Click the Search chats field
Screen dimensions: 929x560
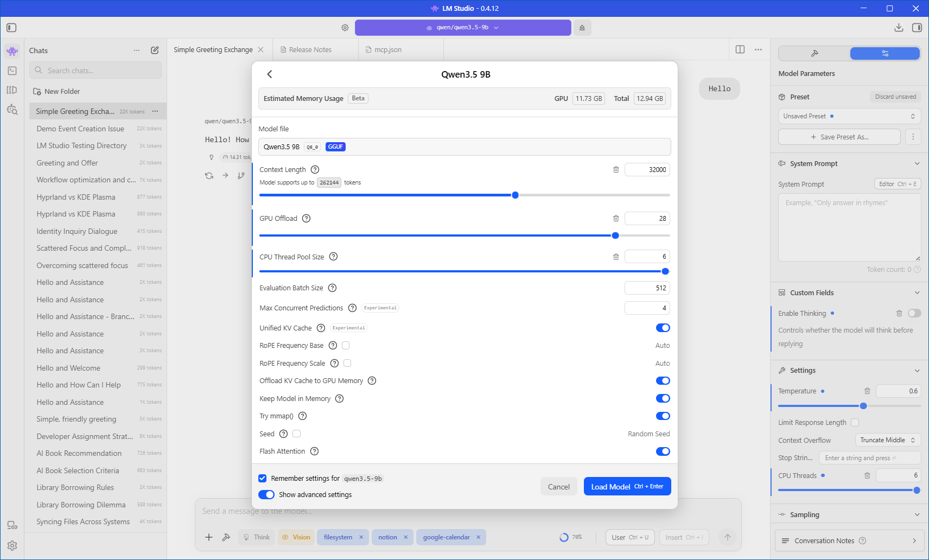click(96, 70)
